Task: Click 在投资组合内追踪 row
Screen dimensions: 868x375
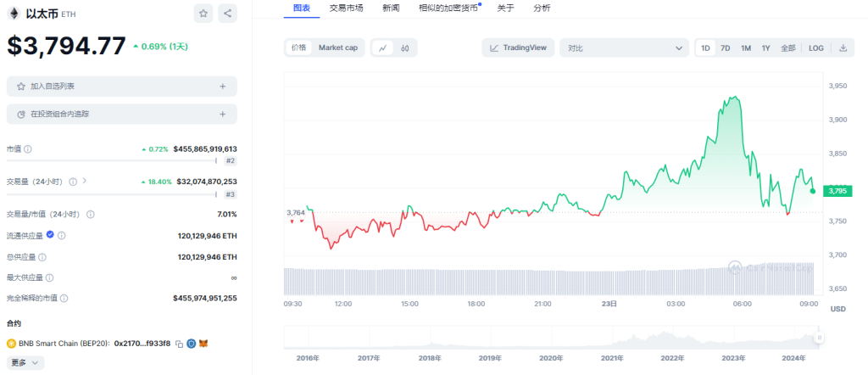Action: tap(121, 114)
